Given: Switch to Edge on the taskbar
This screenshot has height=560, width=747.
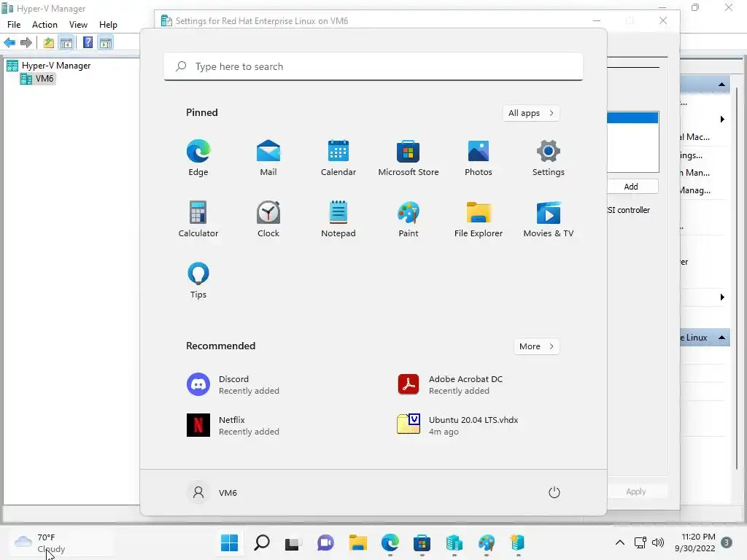Looking at the screenshot, I should click(390, 542).
